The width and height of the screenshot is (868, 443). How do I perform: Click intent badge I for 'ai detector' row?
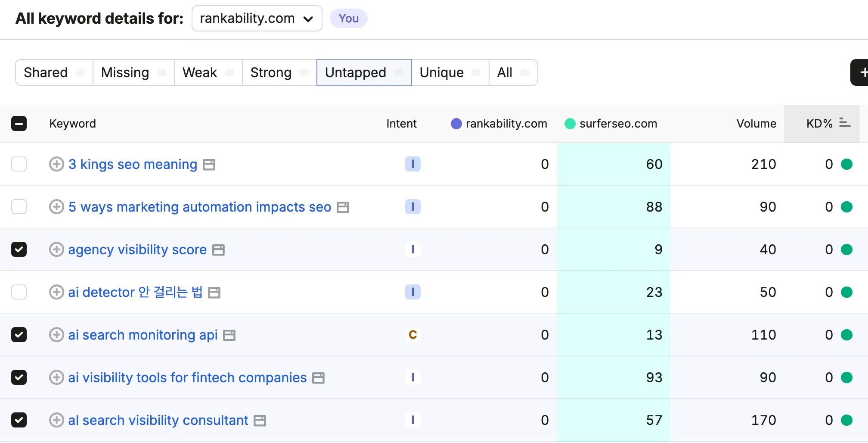(x=412, y=292)
